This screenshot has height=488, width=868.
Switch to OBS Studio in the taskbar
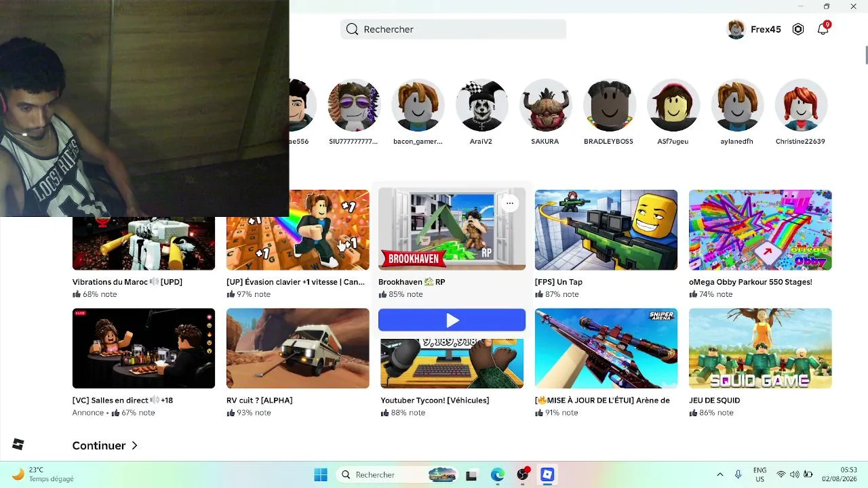pyautogui.click(x=523, y=474)
